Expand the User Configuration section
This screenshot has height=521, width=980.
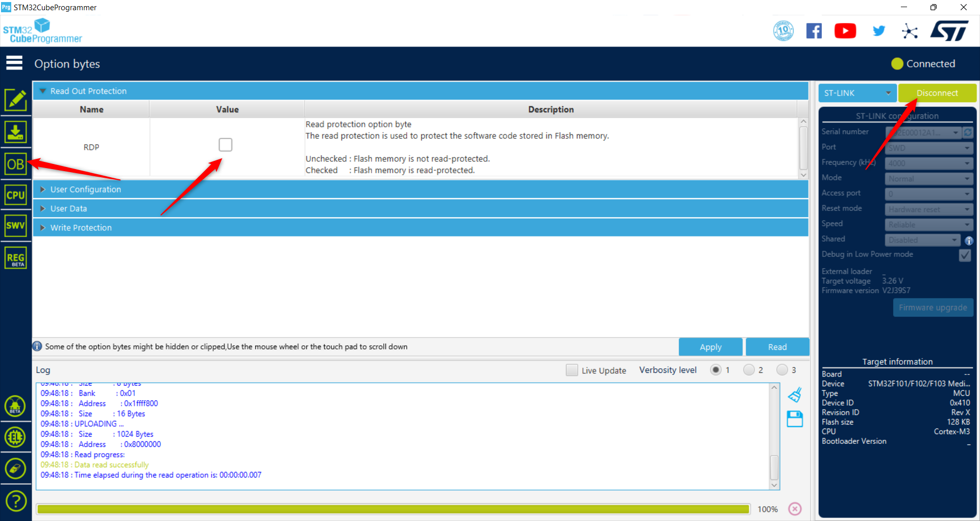(x=85, y=189)
